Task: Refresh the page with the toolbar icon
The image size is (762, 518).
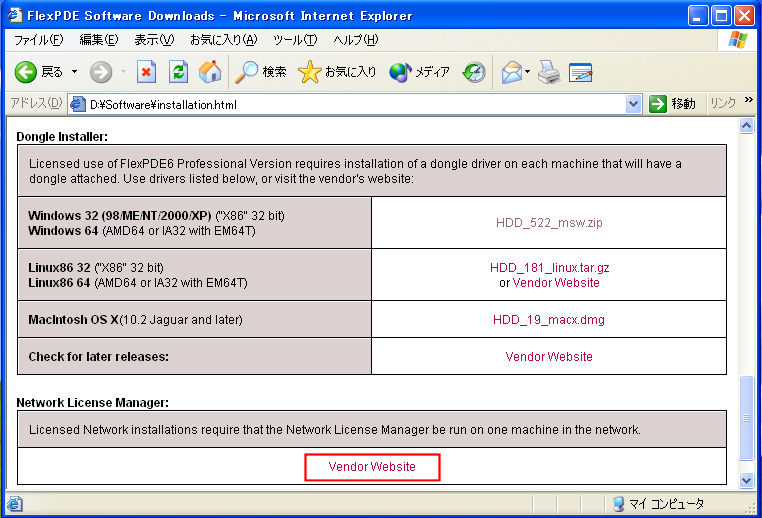Action: click(178, 72)
